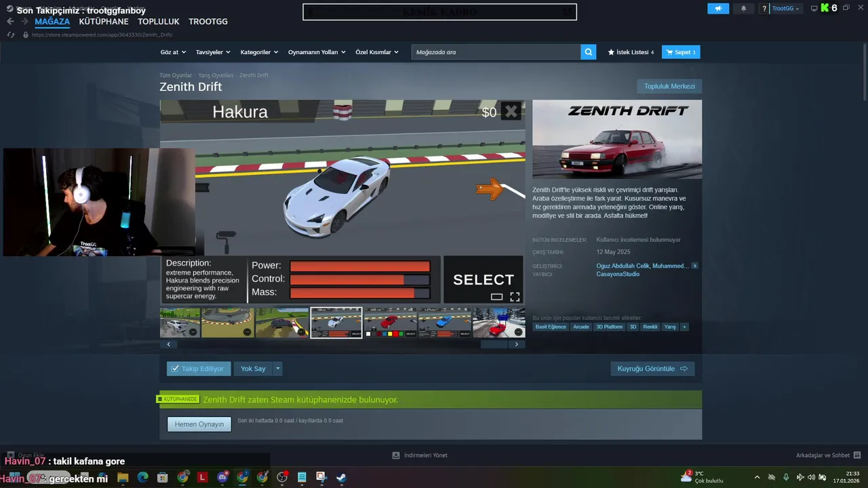Screen dimensions: 868x488
Task: Switch to Steam taskbar icon
Action: pos(341,478)
